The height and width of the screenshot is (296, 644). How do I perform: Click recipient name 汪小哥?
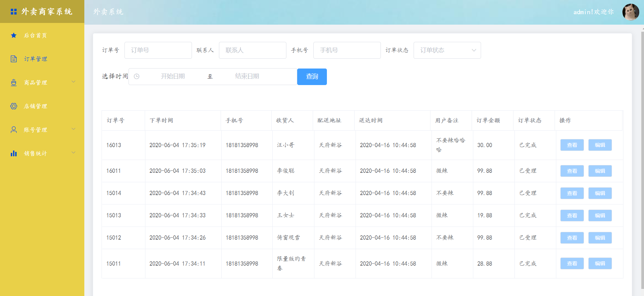[286, 145]
